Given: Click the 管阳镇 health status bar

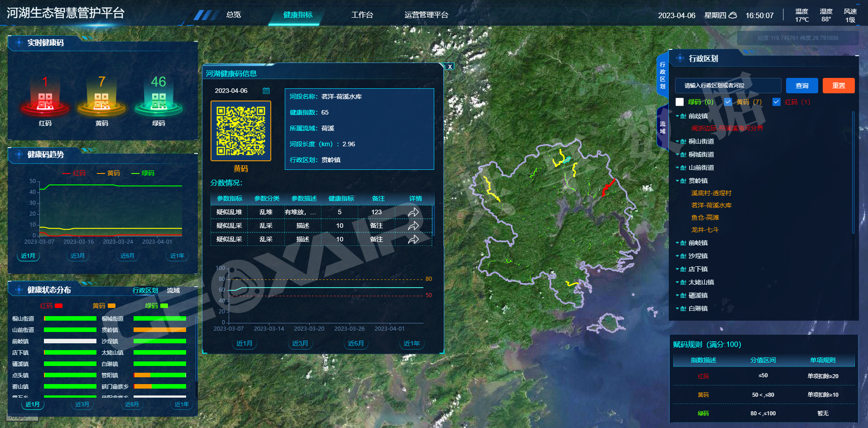Looking at the screenshot, I should point(160,375).
